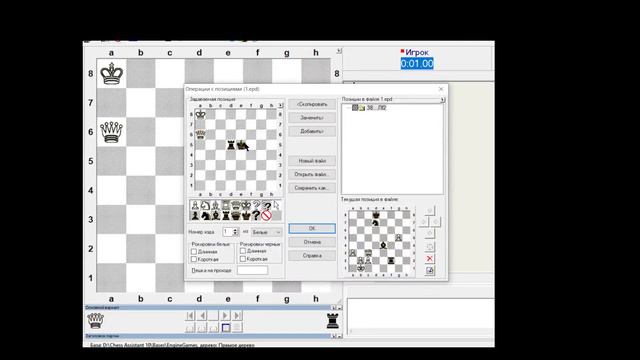Click the blue square icon under navigation

point(226,327)
